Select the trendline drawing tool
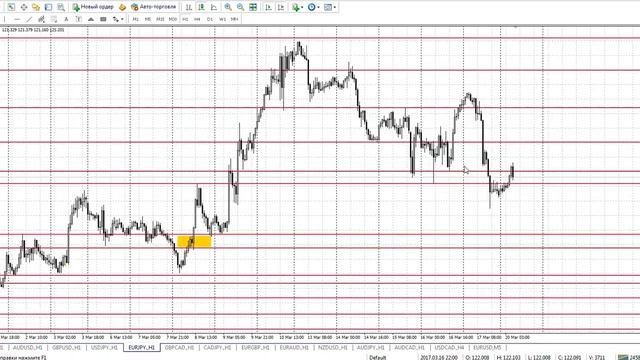This screenshot has height=360, width=640. 29,19
